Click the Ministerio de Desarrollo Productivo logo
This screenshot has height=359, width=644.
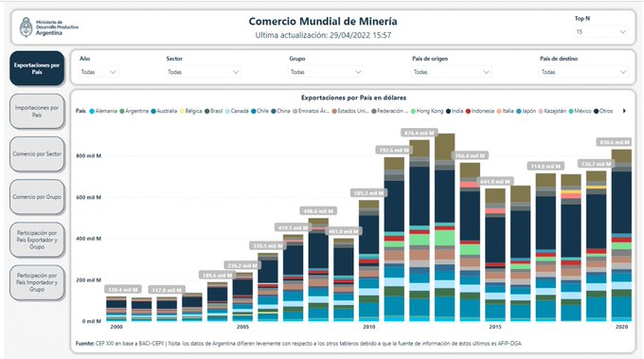(49, 27)
